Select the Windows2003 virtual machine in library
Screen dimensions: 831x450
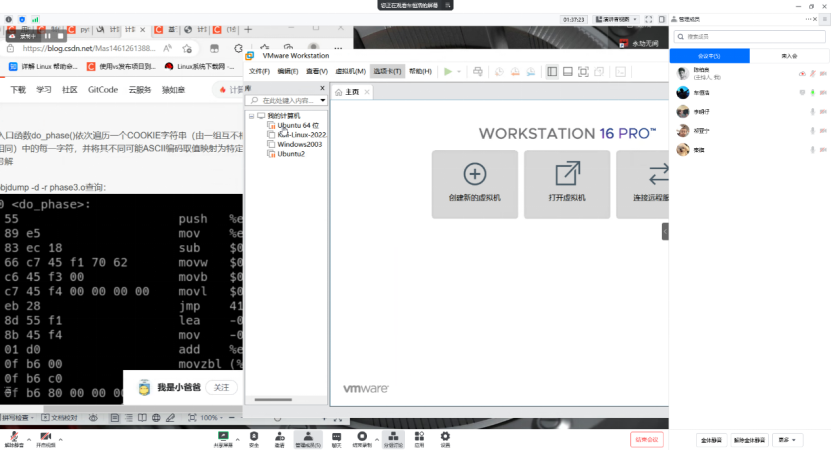298,144
